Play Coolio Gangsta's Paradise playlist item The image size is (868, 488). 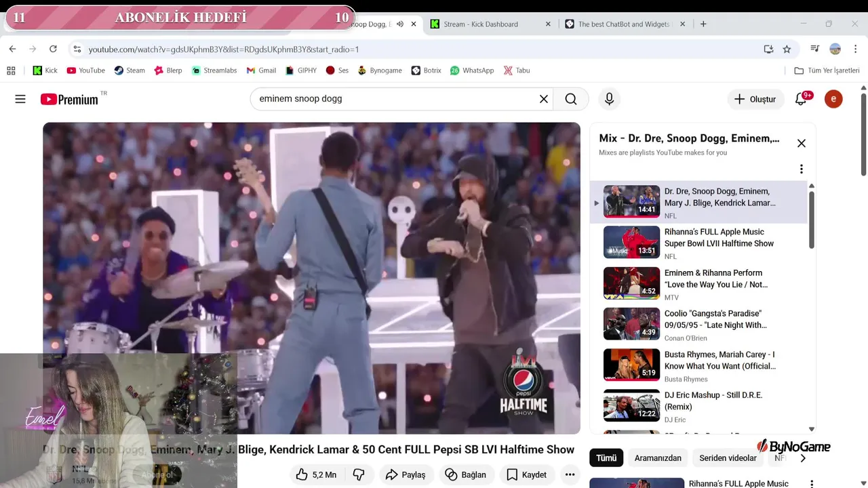698,324
